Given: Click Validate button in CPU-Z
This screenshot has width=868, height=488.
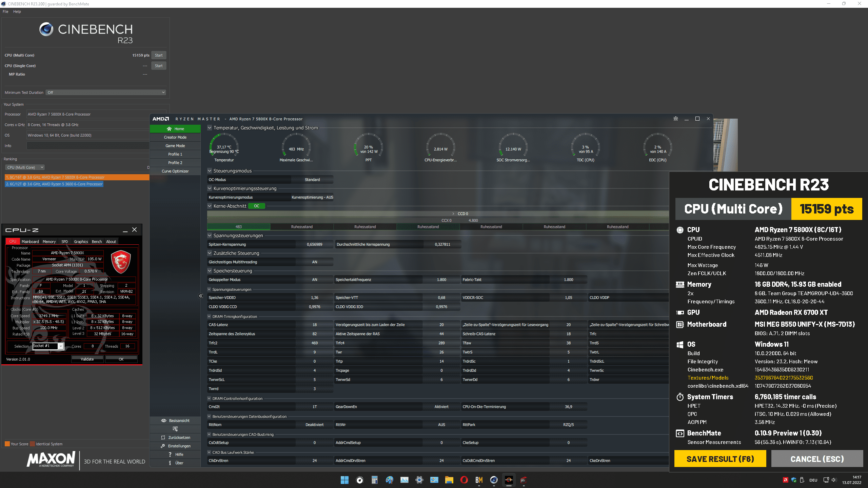Looking at the screenshot, I should tap(87, 359).
